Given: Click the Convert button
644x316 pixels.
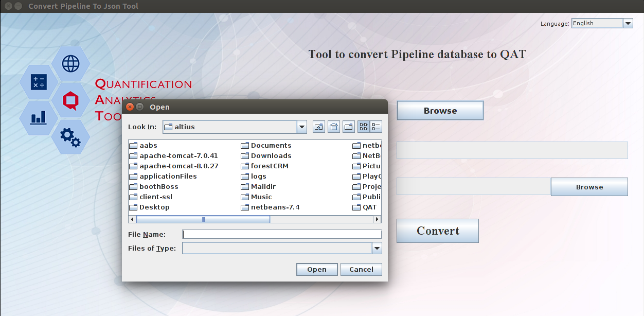Looking at the screenshot, I should pyautogui.click(x=438, y=231).
